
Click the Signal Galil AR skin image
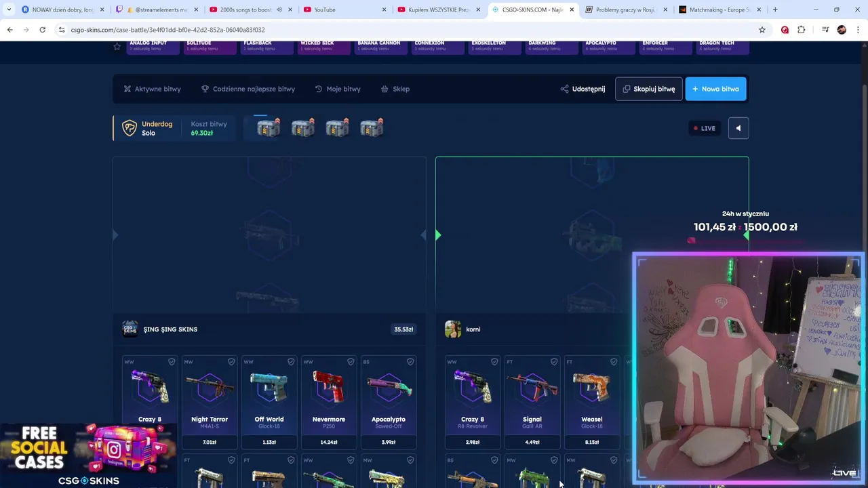[x=532, y=388]
